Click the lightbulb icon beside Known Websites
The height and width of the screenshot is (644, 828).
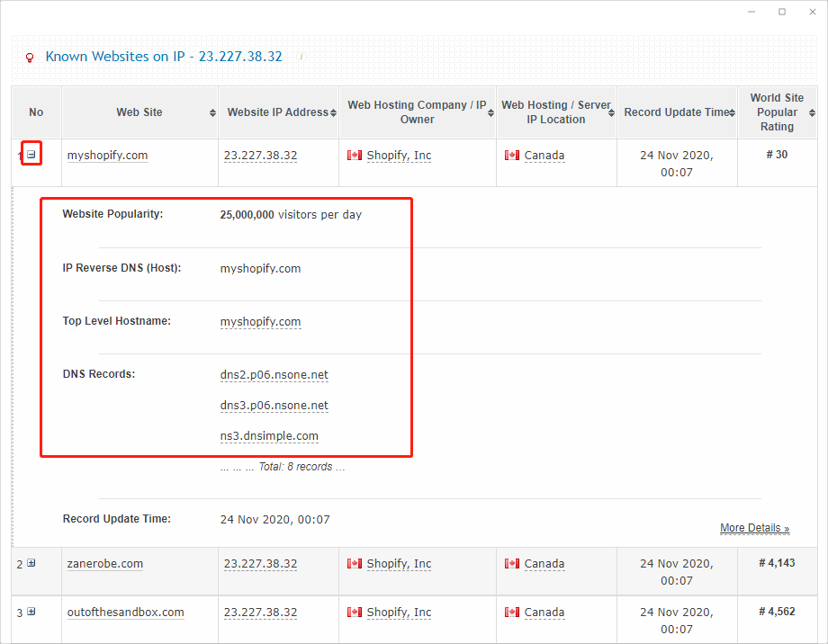pos(30,58)
